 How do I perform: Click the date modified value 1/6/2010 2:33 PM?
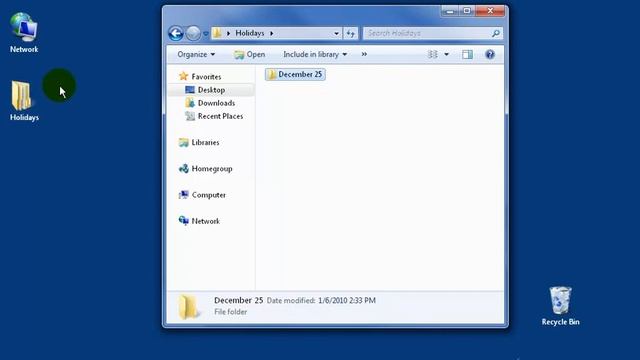[x=347, y=300]
